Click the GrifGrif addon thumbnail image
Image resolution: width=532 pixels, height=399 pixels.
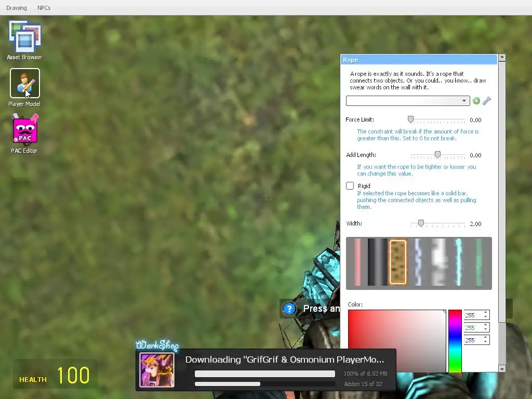tap(157, 370)
